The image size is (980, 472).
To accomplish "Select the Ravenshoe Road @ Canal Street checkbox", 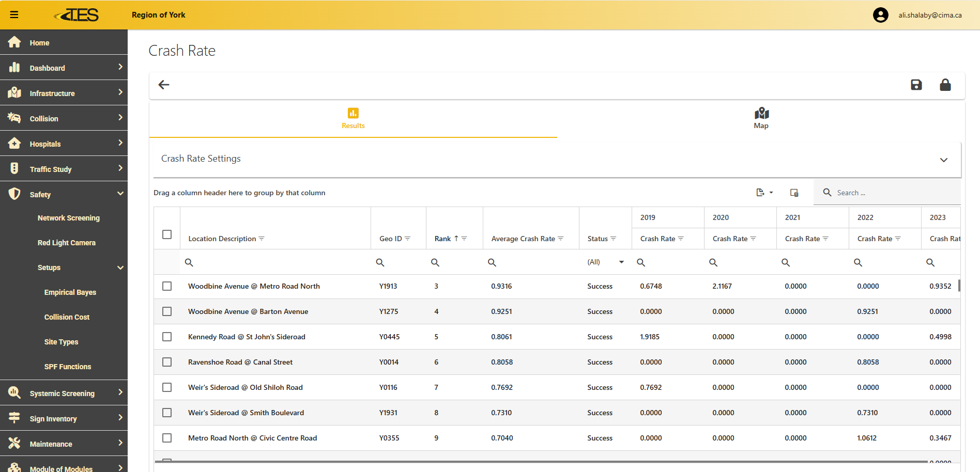I will click(167, 362).
